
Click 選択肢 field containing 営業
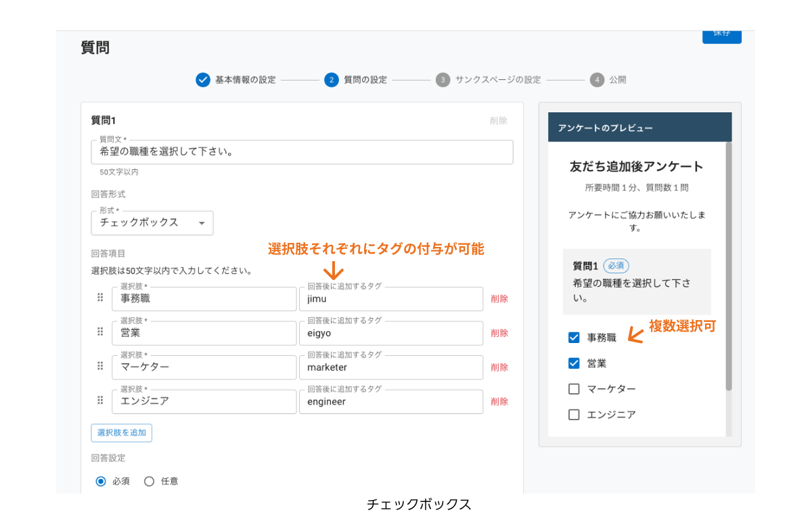[x=204, y=333]
